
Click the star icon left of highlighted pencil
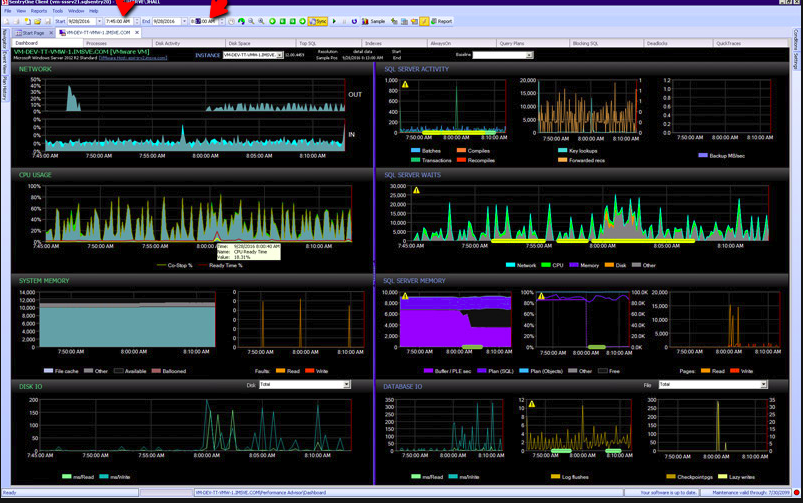coord(414,22)
